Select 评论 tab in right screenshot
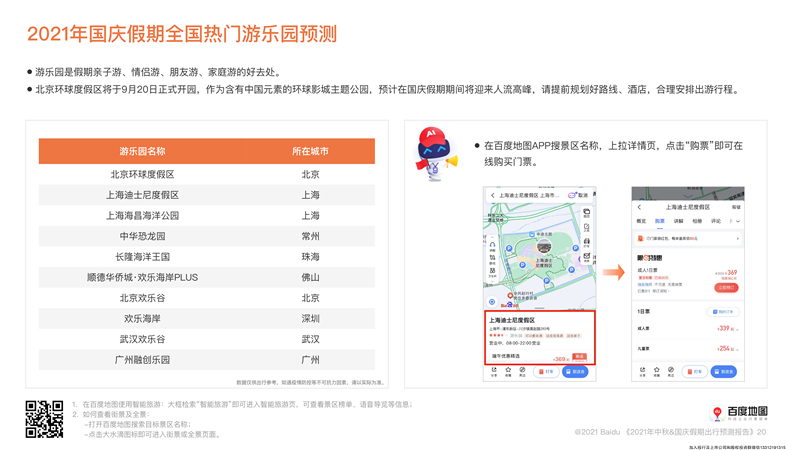The width and height of the screenshot is (800, 450). [x=716, y=221]
